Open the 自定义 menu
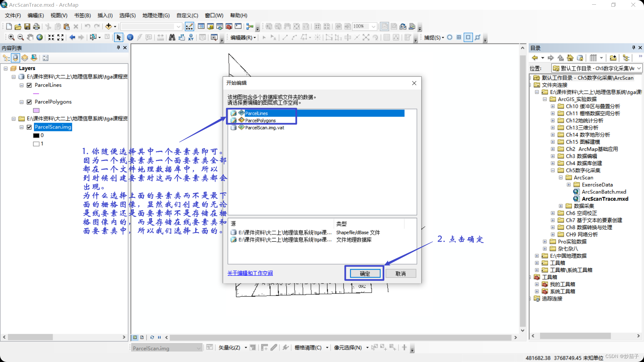The image size is (644, 362). tap(187, 15)
